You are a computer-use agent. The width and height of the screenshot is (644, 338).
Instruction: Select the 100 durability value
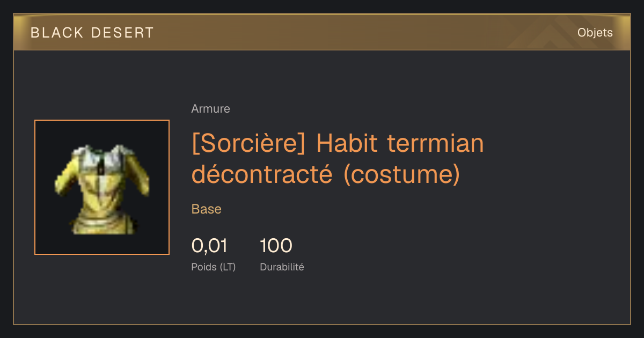[276, 246]
